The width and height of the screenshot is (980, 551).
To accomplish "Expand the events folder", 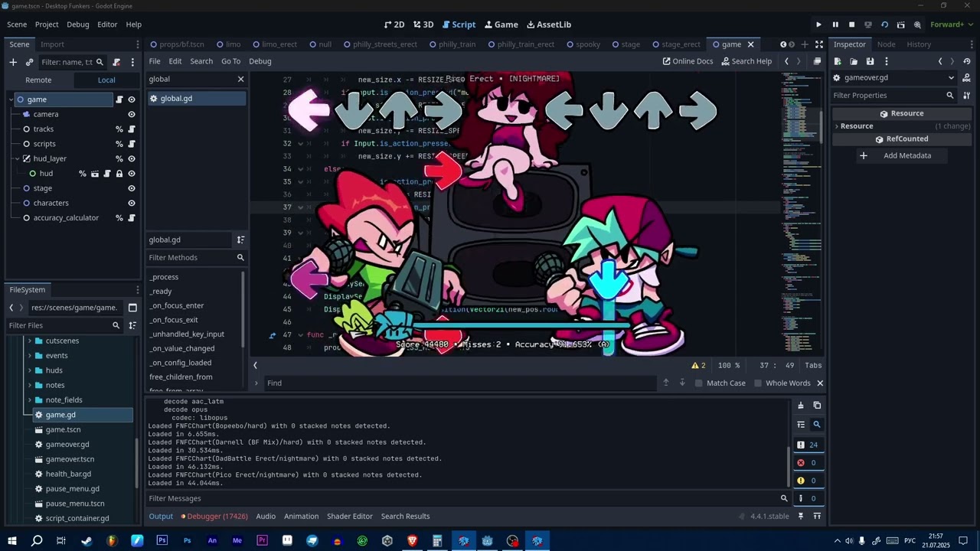I will pos(29,356).
